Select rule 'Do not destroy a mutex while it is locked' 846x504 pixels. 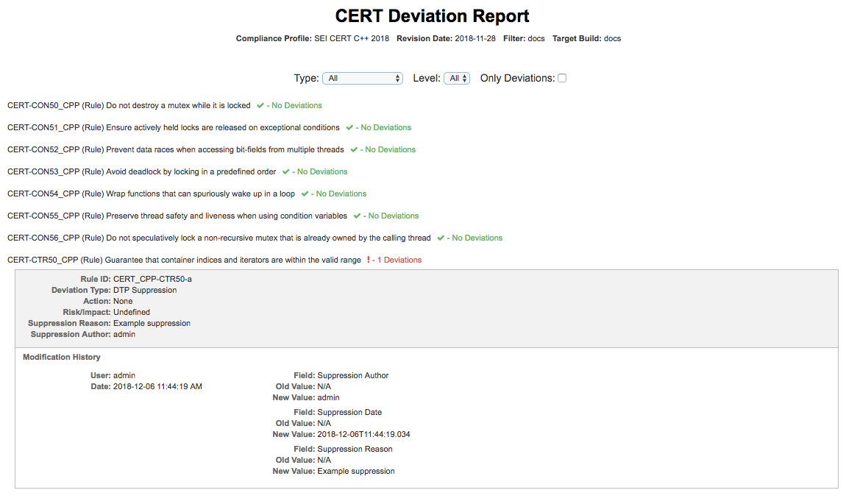point(178,106)
